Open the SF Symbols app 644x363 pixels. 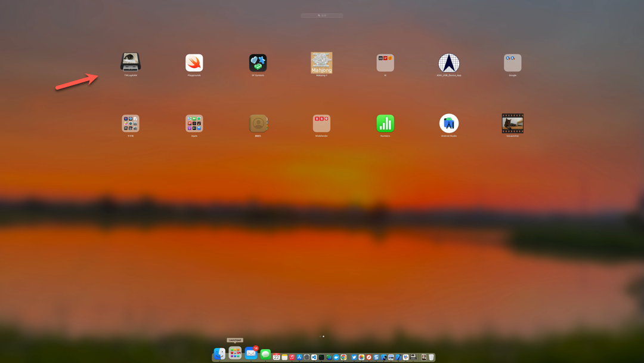tap(258, 63)
